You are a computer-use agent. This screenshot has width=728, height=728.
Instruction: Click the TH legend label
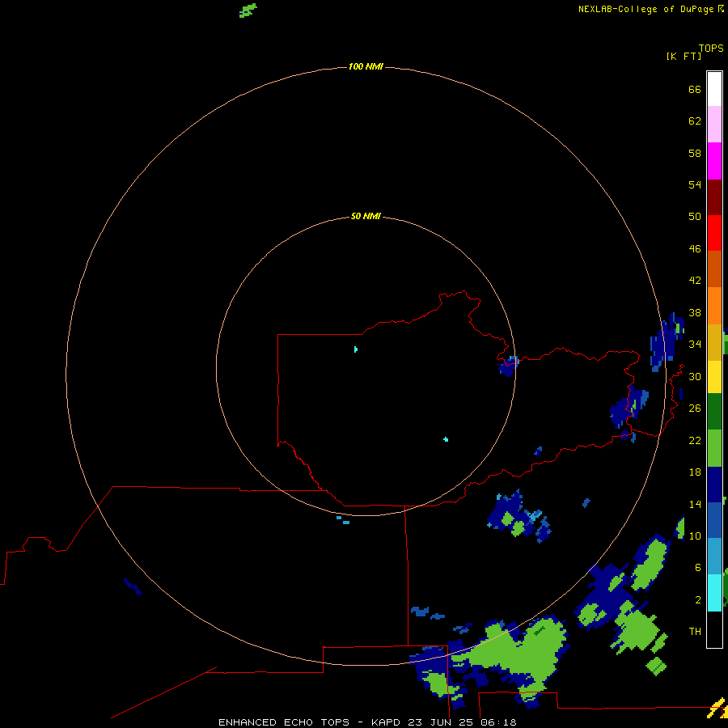point(695,632)
